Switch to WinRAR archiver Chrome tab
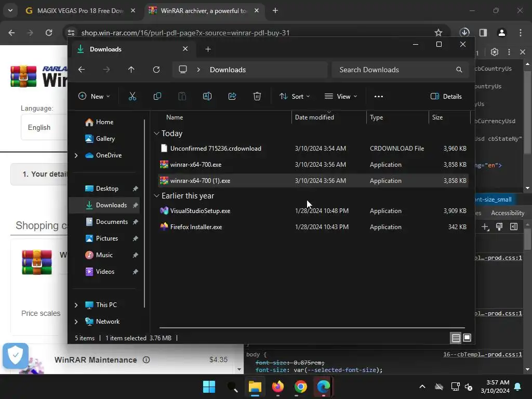Viewport: 532px width, 399px height. [x=204, y=10]
